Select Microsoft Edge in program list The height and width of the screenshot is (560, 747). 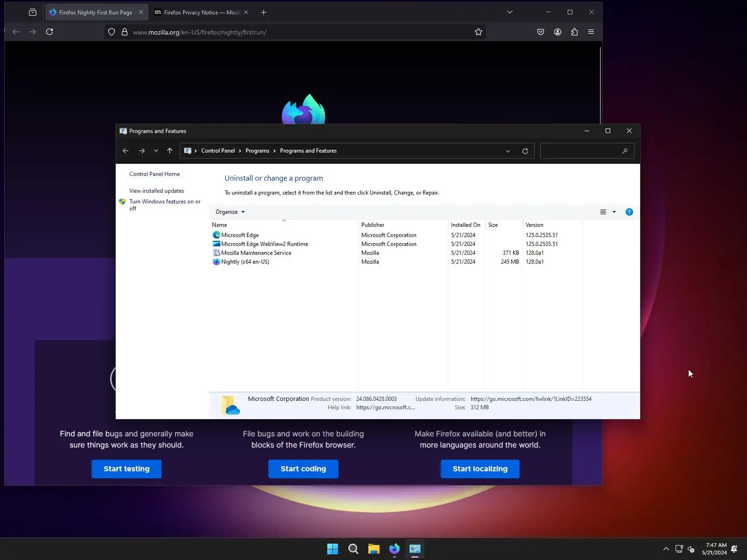pyautogui.click(x=397, y=235)
